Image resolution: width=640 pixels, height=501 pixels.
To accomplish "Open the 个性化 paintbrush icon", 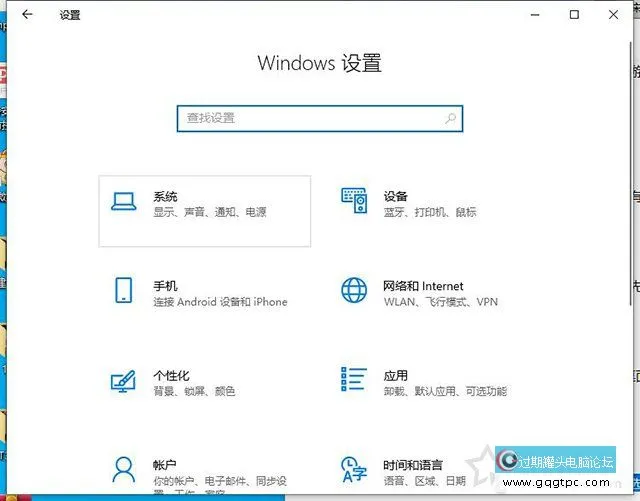I will pyautogui.click(x=123, y=381).
